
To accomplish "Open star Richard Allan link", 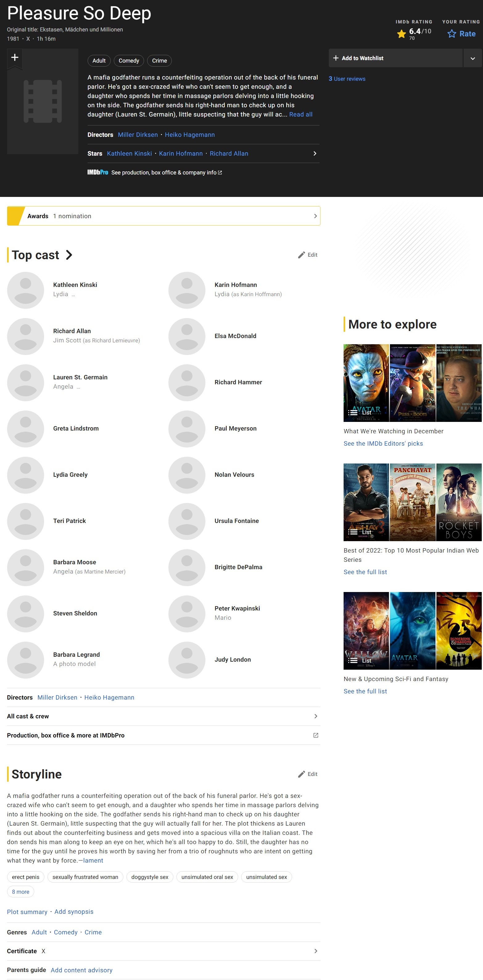I will pyautogui.click(x=229, y=154).
